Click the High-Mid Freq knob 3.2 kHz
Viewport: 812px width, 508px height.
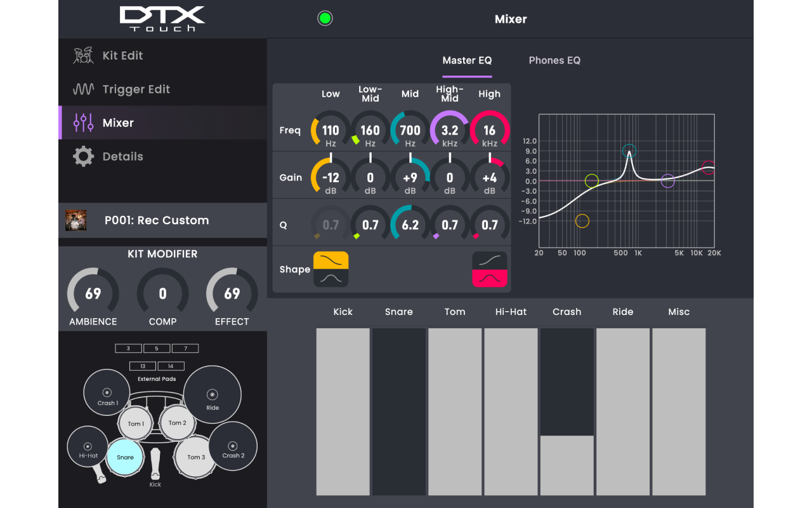450,131
